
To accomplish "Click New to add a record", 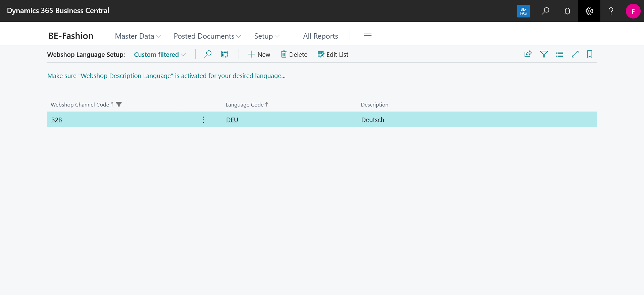I will 259,54.
